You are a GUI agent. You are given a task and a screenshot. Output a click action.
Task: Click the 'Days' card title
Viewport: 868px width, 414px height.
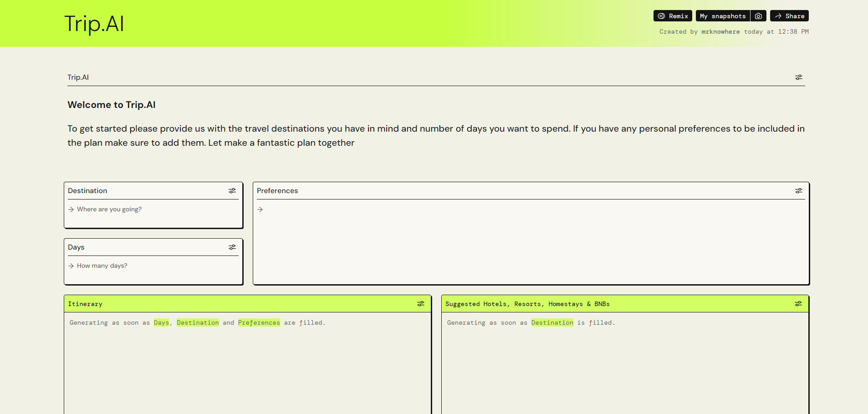coord(76,247)
